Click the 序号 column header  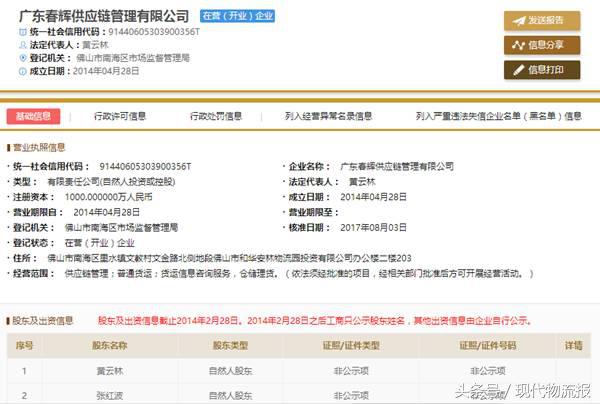24,346
